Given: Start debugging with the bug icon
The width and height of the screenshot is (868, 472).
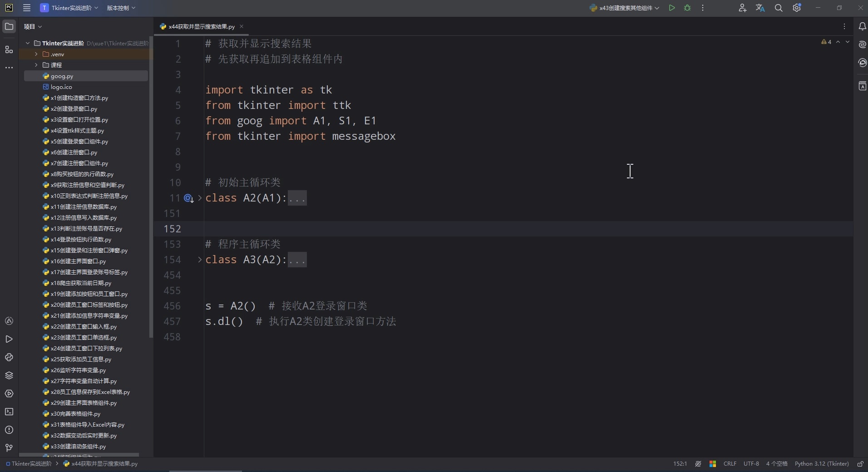Looking at the screenshot, I should tap(688, 8).
